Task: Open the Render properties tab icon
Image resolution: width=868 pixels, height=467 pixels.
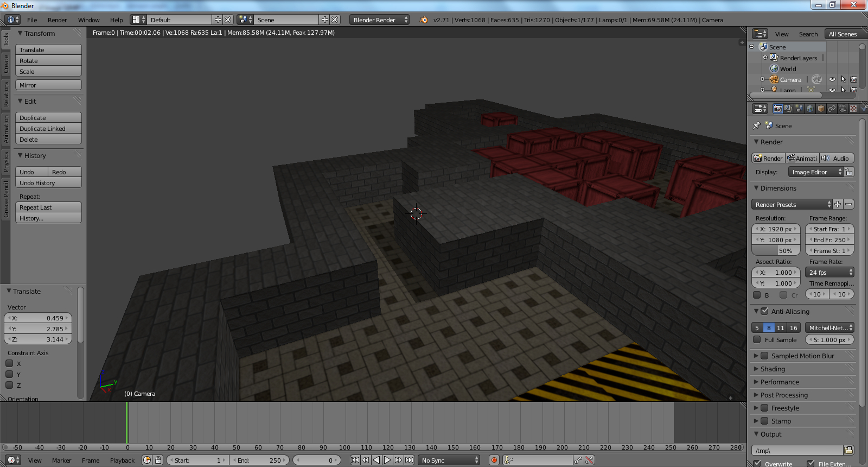Action: (x=777, y=109)
